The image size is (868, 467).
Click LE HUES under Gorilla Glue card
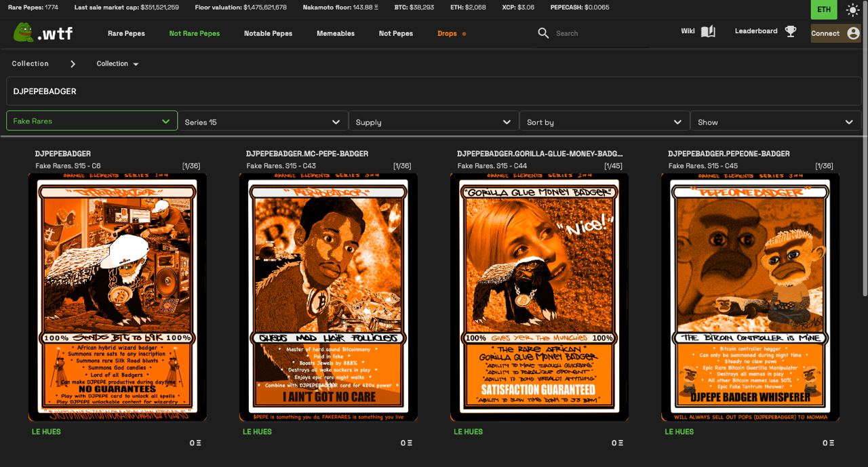(x=468, y=432)
